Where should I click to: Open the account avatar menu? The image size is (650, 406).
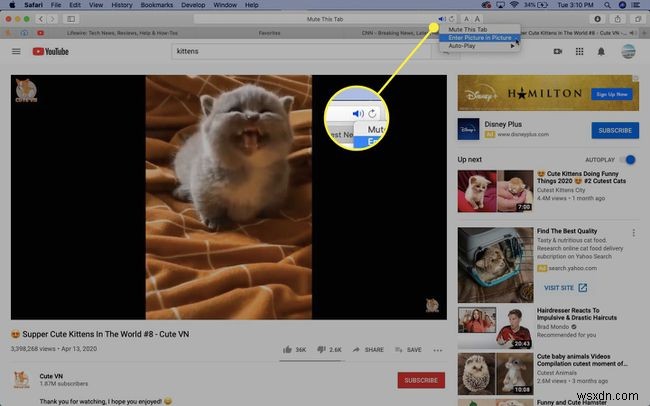tap(628, 51)
